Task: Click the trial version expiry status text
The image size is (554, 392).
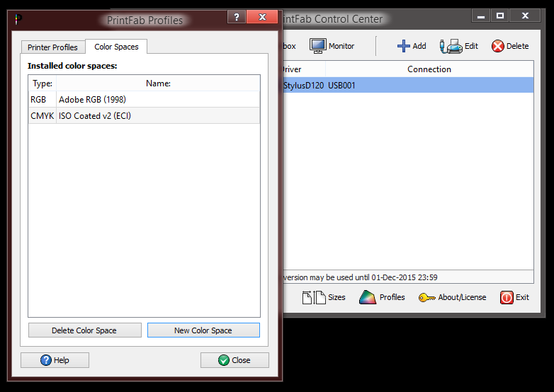Action: 360,277
